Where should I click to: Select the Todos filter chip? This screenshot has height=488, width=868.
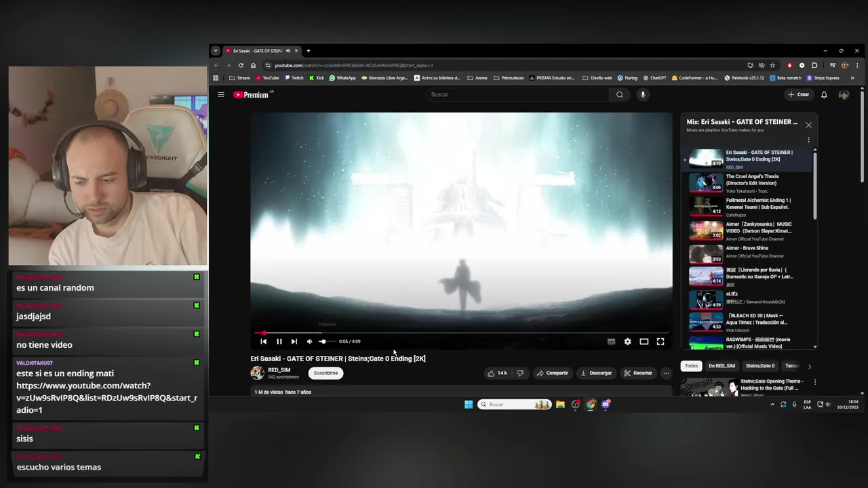(x=691, y=366)
